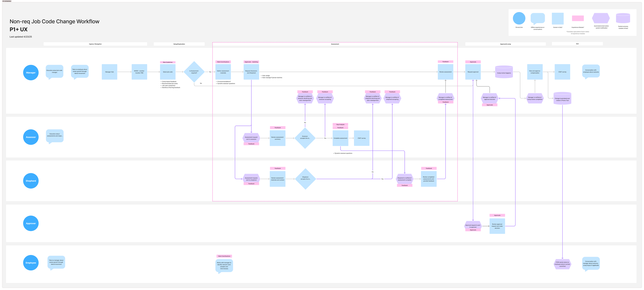Select the Change is persisted in Phone Tool cylinder
644x290 pixels.
(562, 98)
